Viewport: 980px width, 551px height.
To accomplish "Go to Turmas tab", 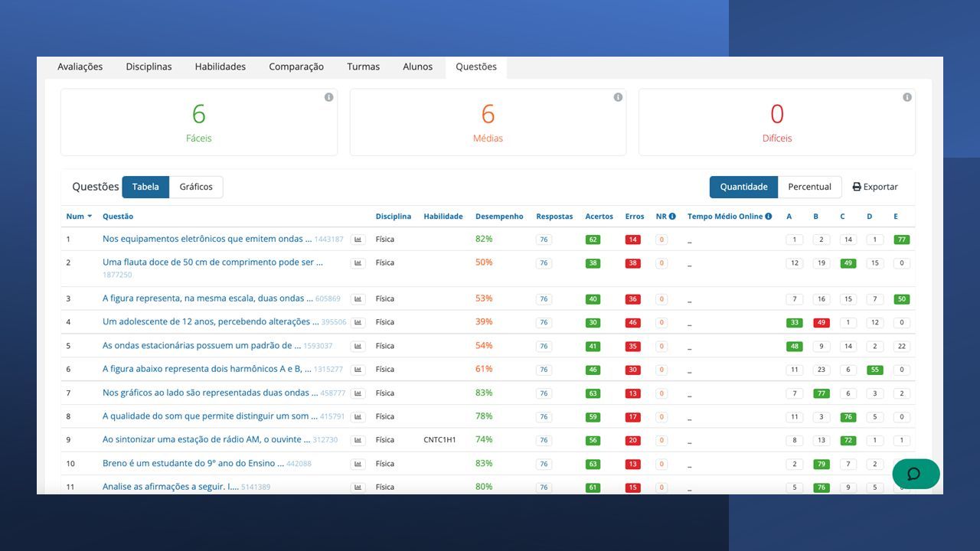I will 363,67.
